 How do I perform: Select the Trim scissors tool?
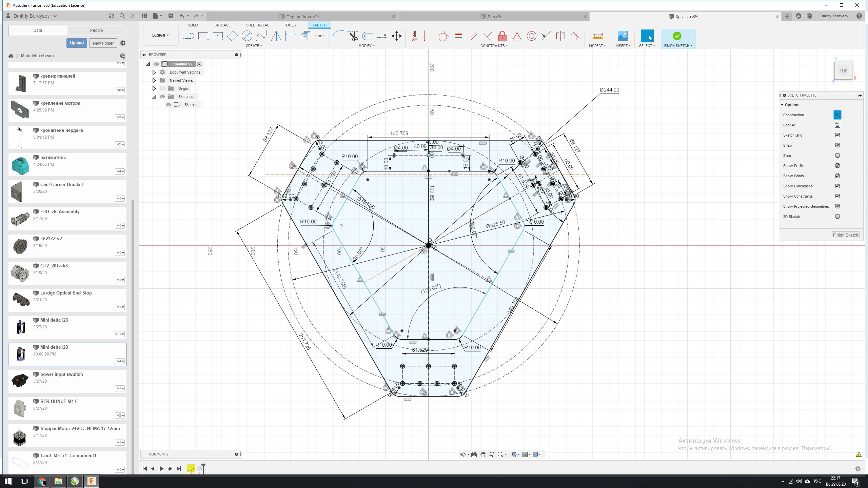[353, 36]
